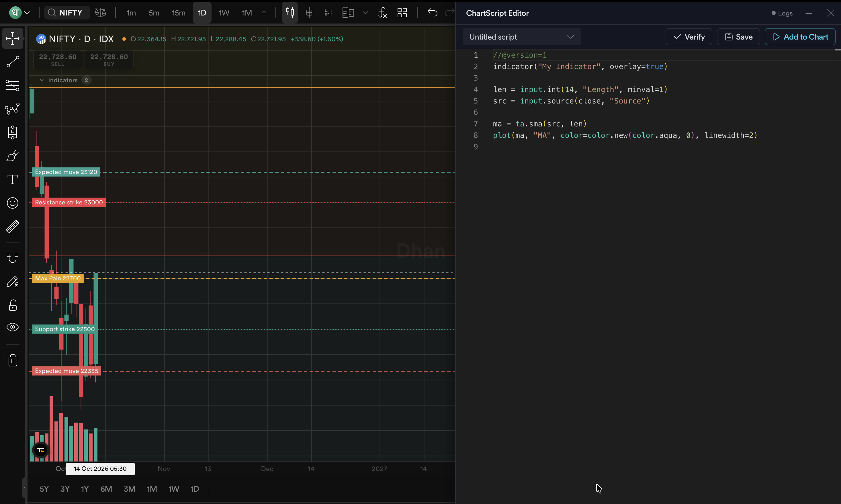
Task: Select the trend line drawing tool
Action: [13, 62]
